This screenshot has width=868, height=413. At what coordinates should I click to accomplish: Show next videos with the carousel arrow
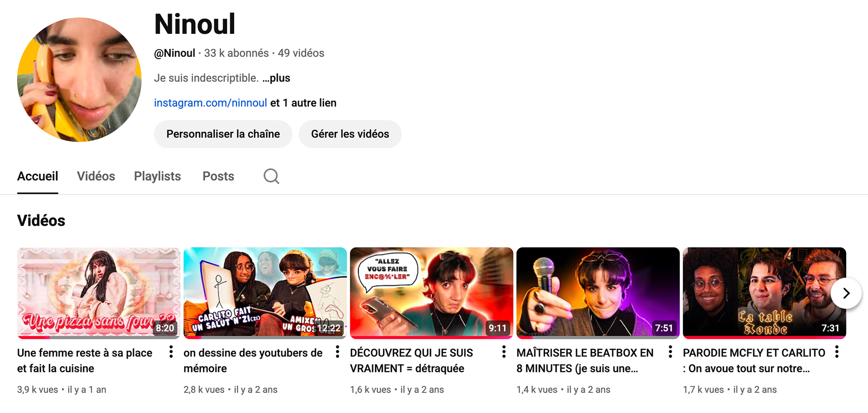[846, 293]
